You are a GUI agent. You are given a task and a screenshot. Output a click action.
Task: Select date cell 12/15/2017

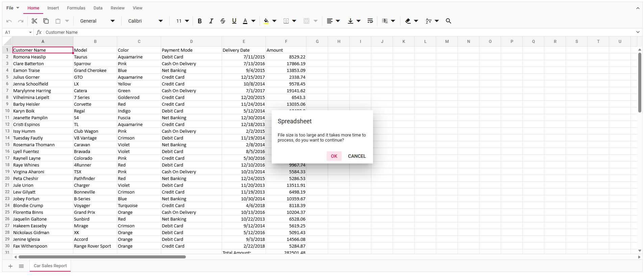point(244,77)
